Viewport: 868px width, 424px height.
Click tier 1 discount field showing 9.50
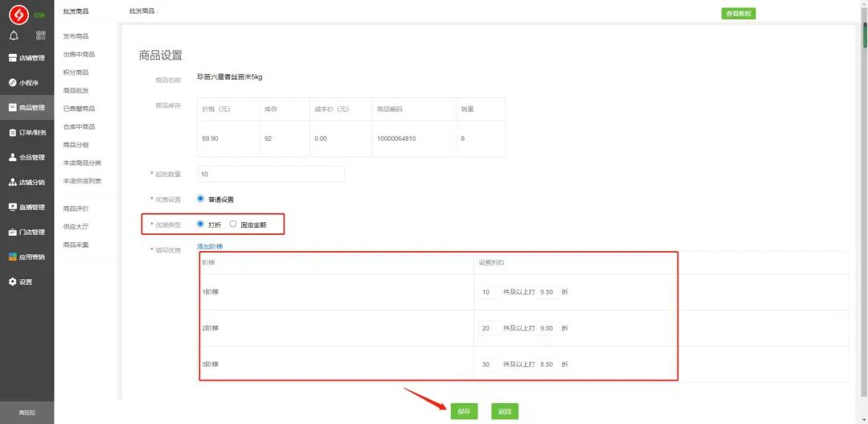coord(547,291)
